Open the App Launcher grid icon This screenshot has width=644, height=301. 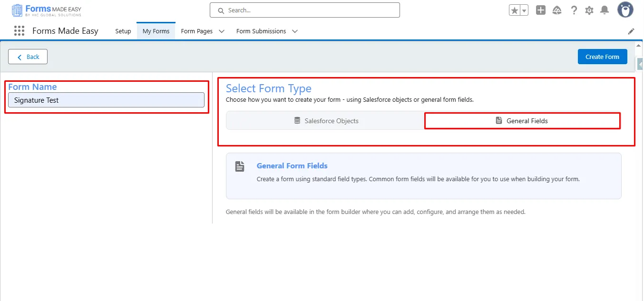[x=19, y=31]
